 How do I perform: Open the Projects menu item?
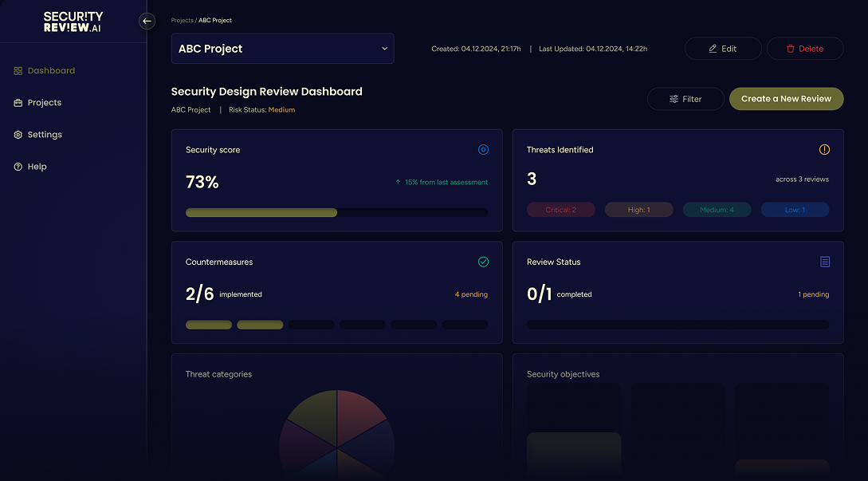(x=37, y=103)
